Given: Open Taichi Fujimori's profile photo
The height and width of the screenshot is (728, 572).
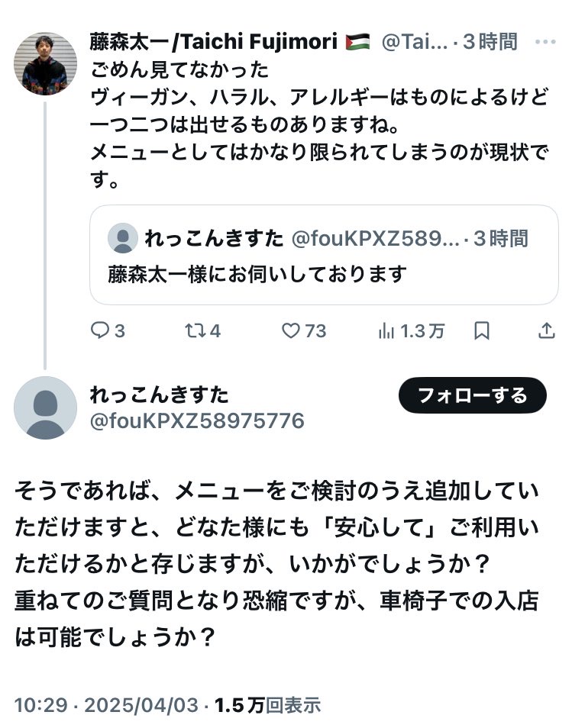Looking at the screenshot, I should pos(45,64).
